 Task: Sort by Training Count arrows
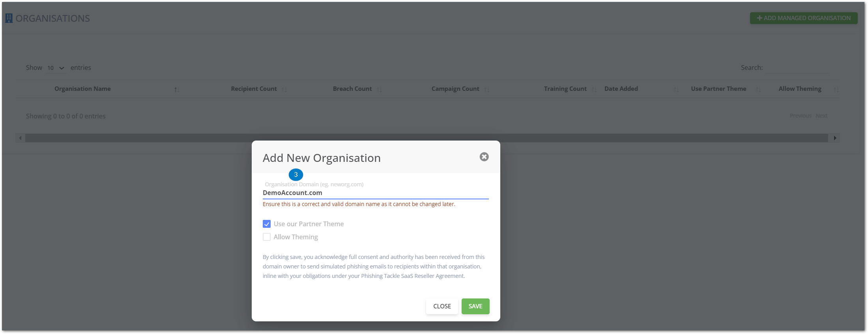[594, 90]
